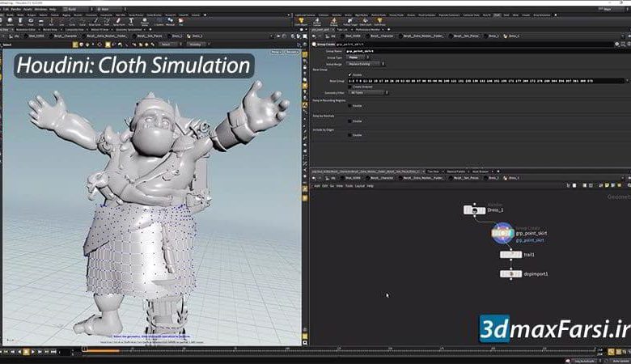This screenshot has height=364, width=631.
Task: Click the Follow Path shelf icon
Action: (349, 21)
